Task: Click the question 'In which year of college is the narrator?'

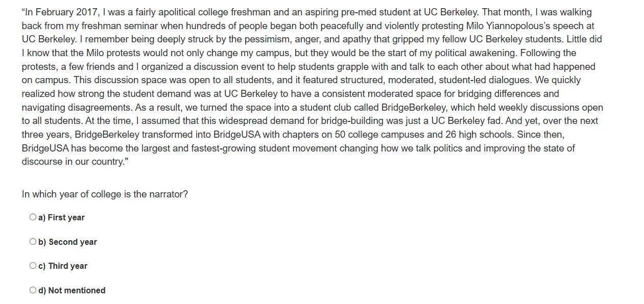Action: (105, 194)
